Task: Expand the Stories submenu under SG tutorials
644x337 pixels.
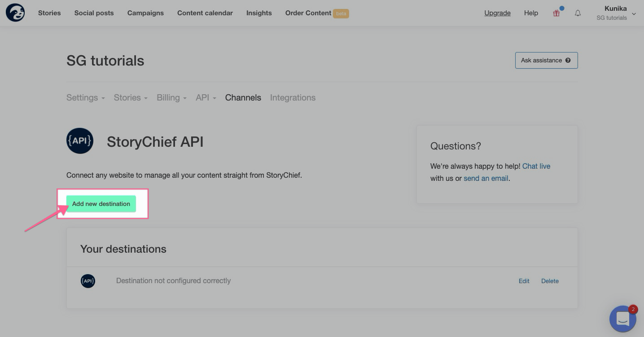Action: pos(131,97)
